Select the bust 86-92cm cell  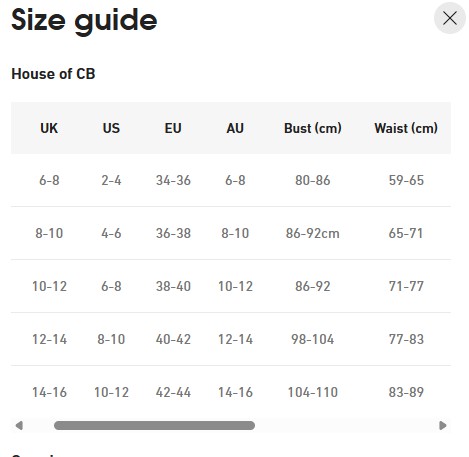click(313, 233)
